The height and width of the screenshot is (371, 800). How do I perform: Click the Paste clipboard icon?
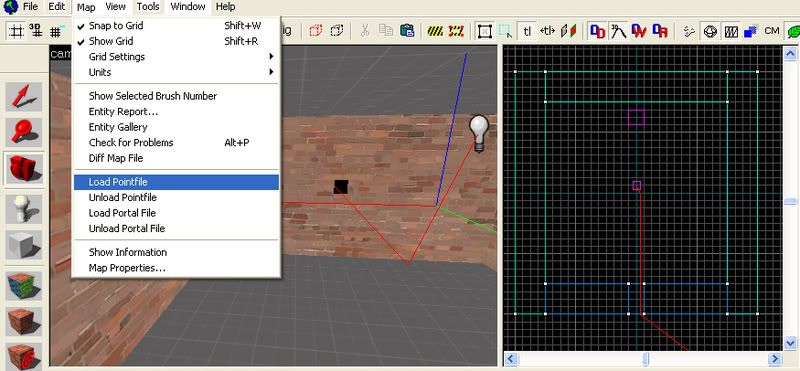[x=407, y=31]
